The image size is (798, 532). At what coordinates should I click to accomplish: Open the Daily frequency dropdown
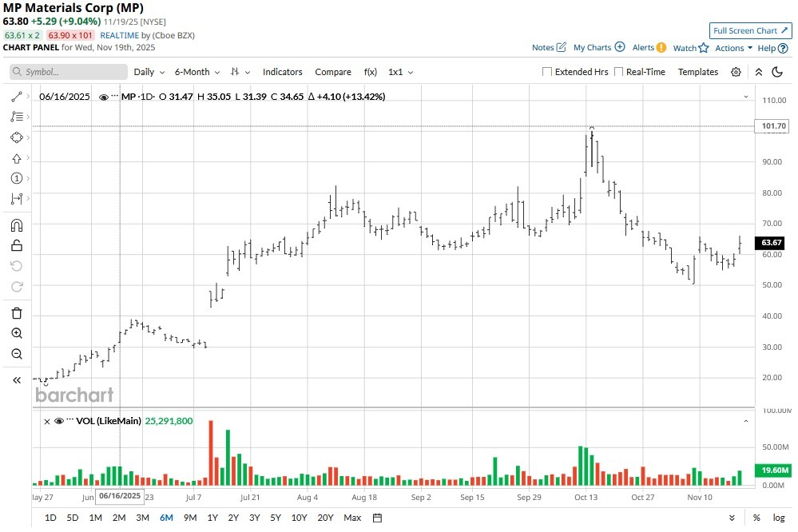[149, 72]
